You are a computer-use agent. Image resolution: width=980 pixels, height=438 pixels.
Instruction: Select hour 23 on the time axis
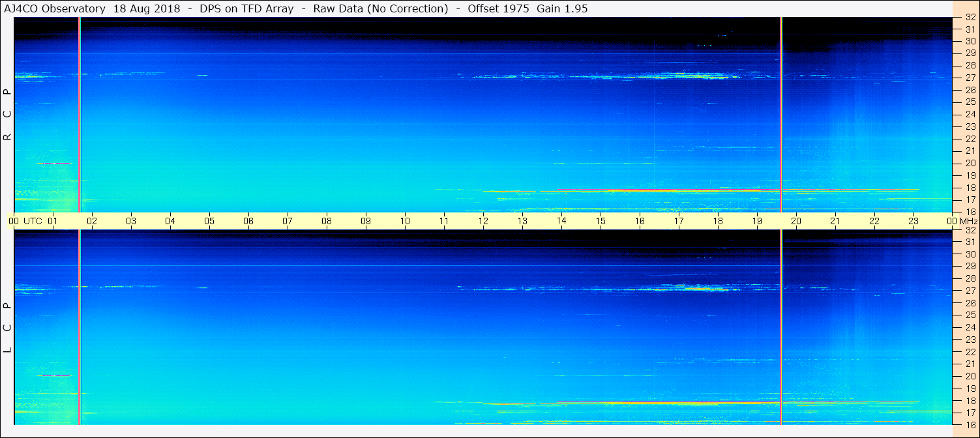tap(913, 221)
